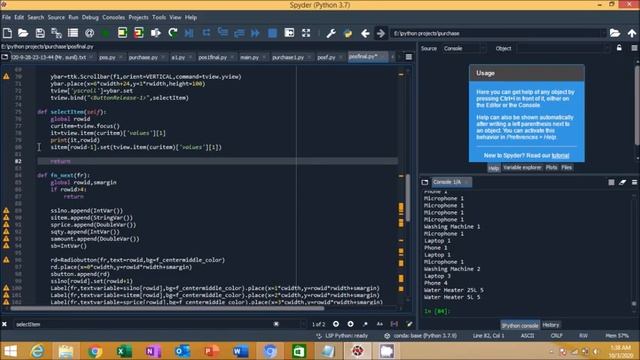The width and height of the screenshot is (640, 360).
Task: Start debugging the file
Action: click(189, 33)
